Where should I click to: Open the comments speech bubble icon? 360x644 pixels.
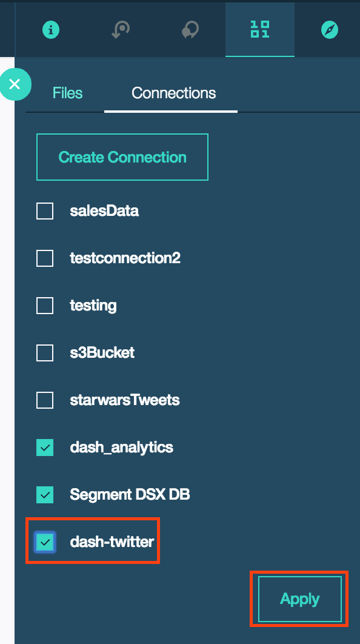tap(190, 29)
